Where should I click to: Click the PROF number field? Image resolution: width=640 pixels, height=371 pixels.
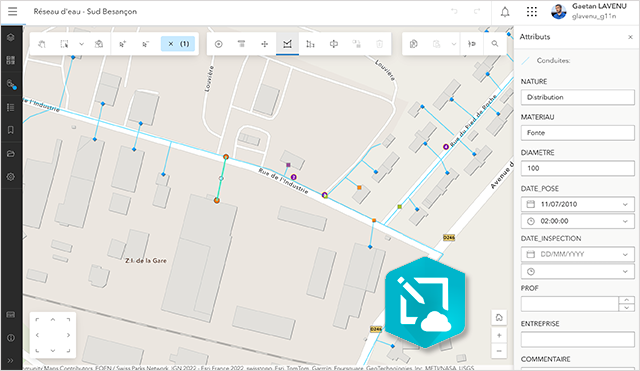[570, 304]
